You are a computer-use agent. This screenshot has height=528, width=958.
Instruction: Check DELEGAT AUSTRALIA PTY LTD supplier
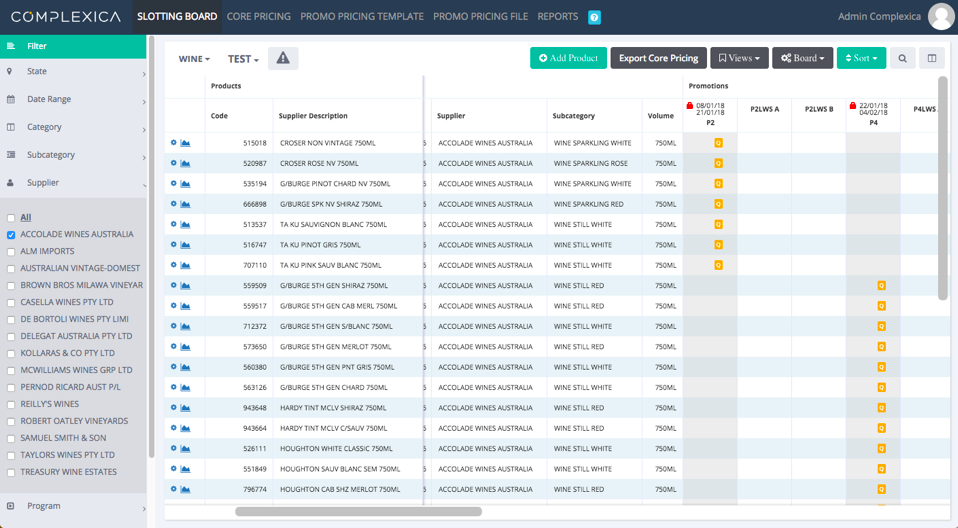click(11, 337)
